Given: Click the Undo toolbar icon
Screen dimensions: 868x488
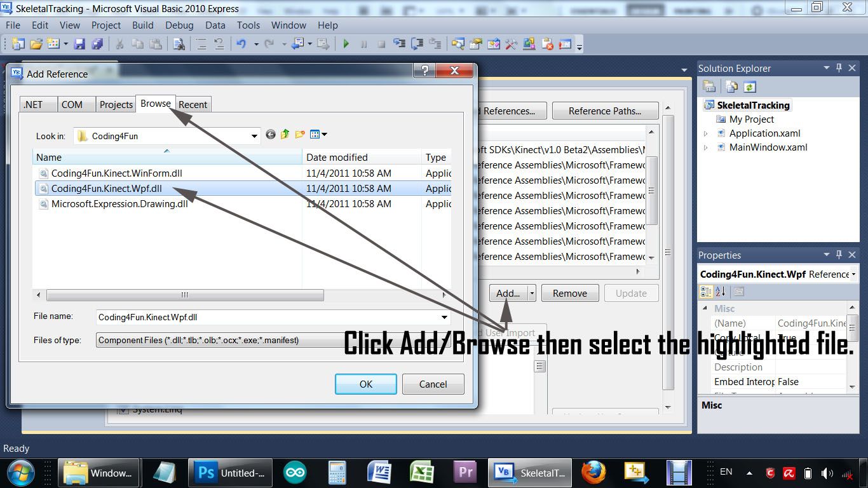Looking at the screenshot, I should click(242, 43).
